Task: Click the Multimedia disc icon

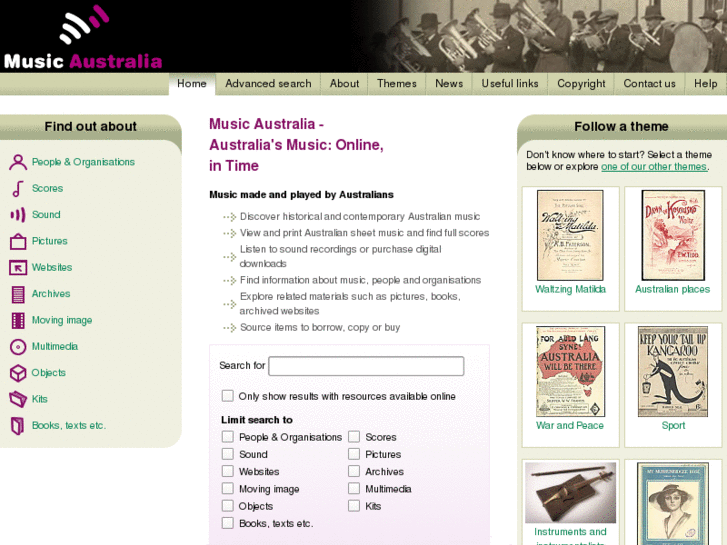Action: point(18,347)
